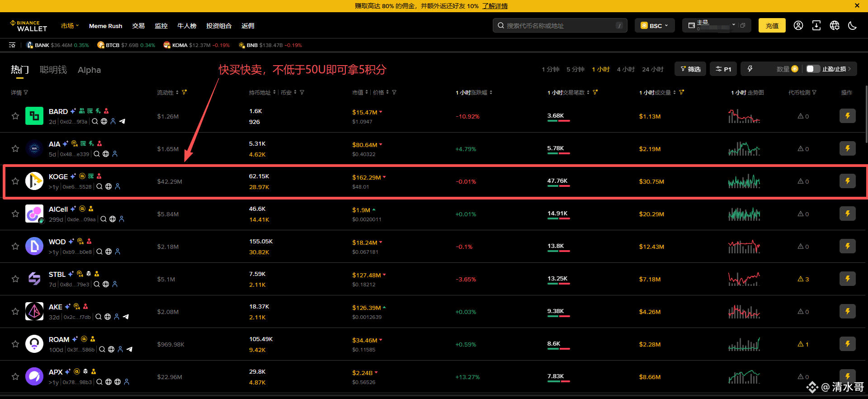Open the language globe icon in header
This screenshot has width=868, height=399.
pos(835,26)
